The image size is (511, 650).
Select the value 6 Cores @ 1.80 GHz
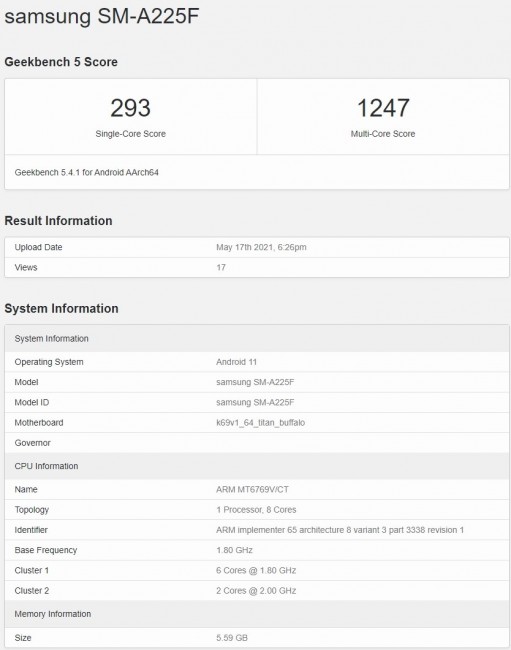256,571
